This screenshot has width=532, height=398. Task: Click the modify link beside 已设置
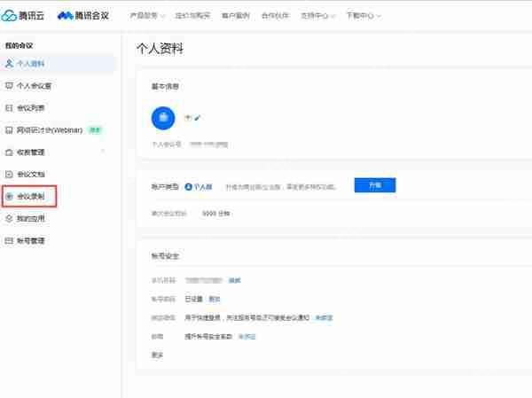[x=214, y=299]
